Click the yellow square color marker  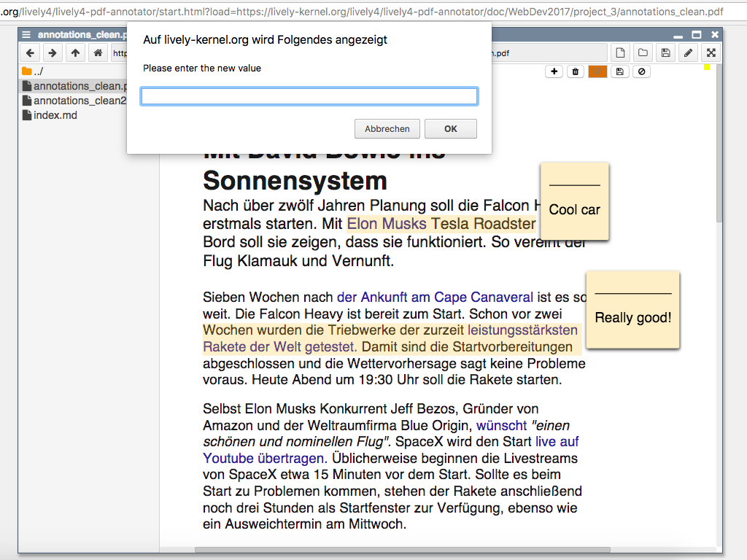707,68
